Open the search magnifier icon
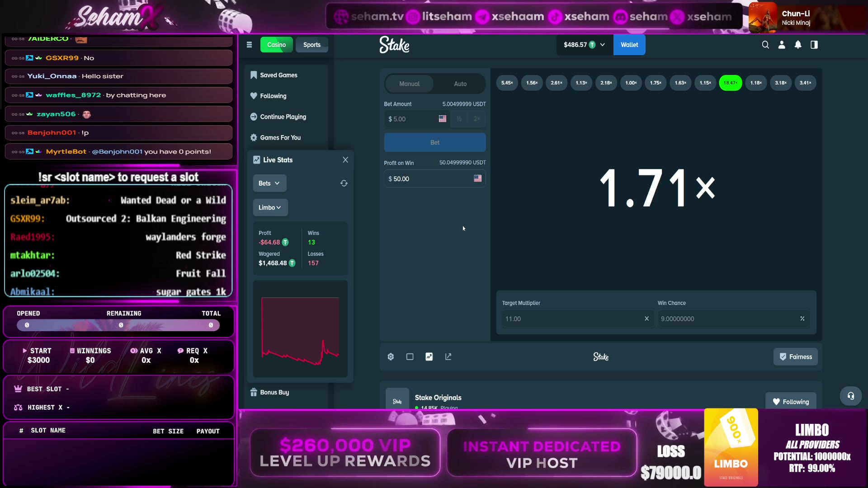This screenshot has width=868, height=488. pyautogui.click(x=765, y=45)
